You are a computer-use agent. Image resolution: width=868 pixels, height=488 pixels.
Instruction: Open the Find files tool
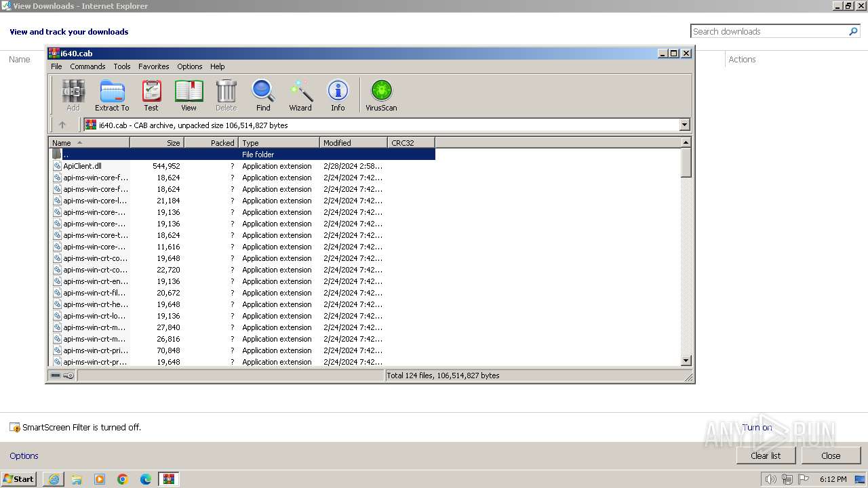pos(263,95)
